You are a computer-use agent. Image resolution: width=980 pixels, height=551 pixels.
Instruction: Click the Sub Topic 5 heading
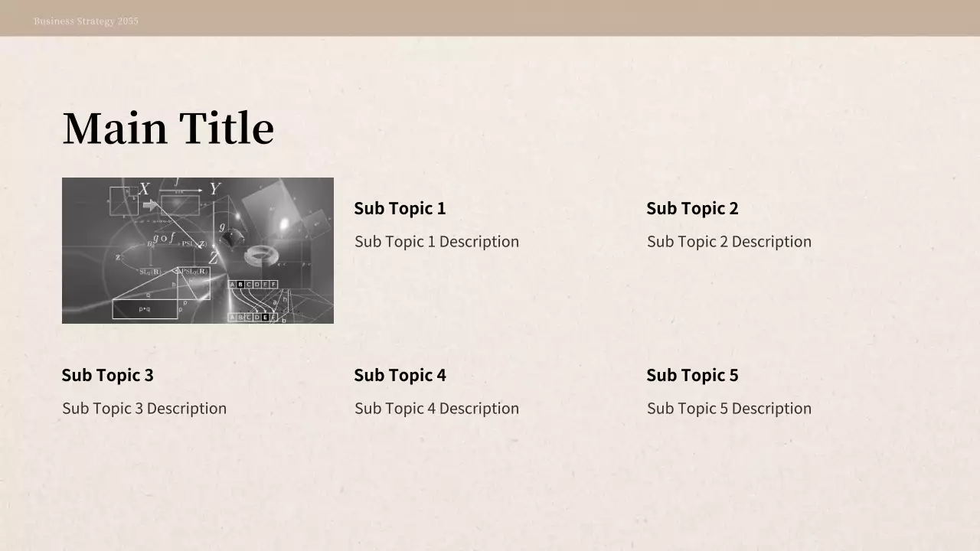click(x=692, y=375)
